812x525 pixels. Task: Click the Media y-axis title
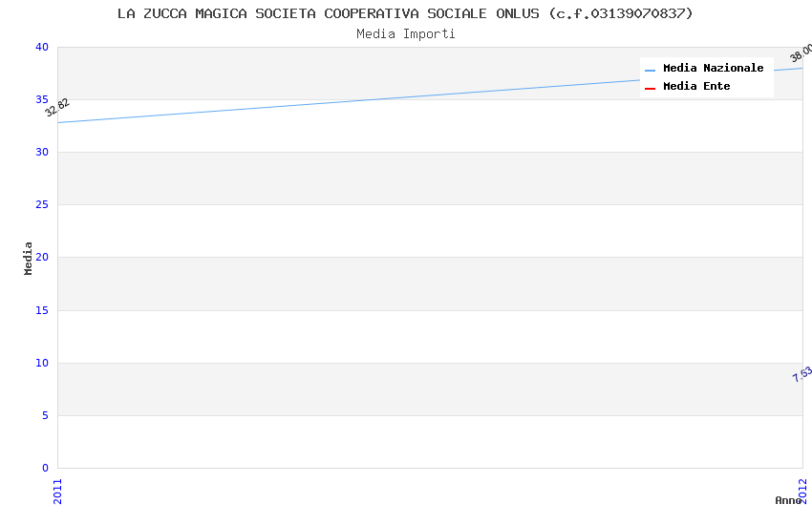click(x=28, y=259)
